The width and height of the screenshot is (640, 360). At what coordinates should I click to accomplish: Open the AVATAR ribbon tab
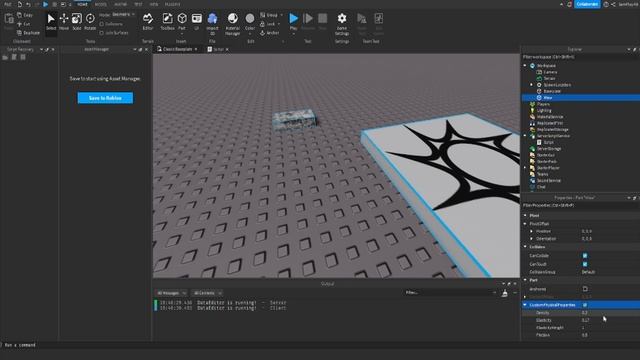[120, 4]
